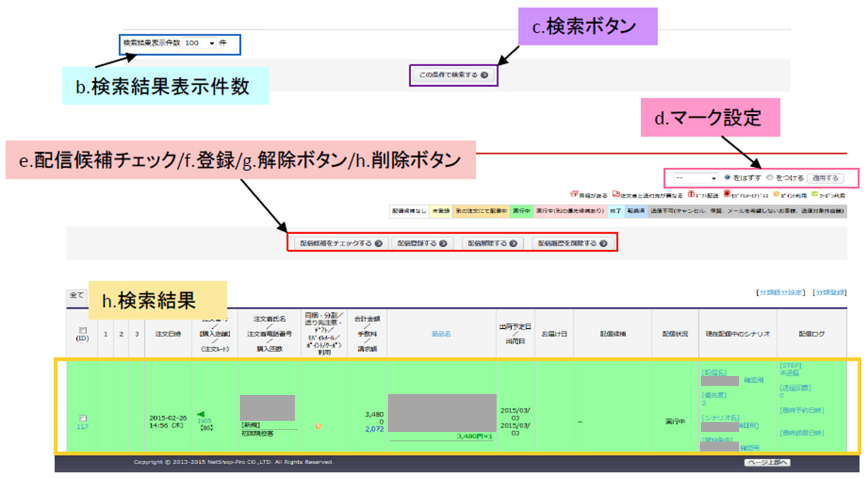Click the different shipping address truck icon
The image size is (868, 478).
[x=616, y=194]
